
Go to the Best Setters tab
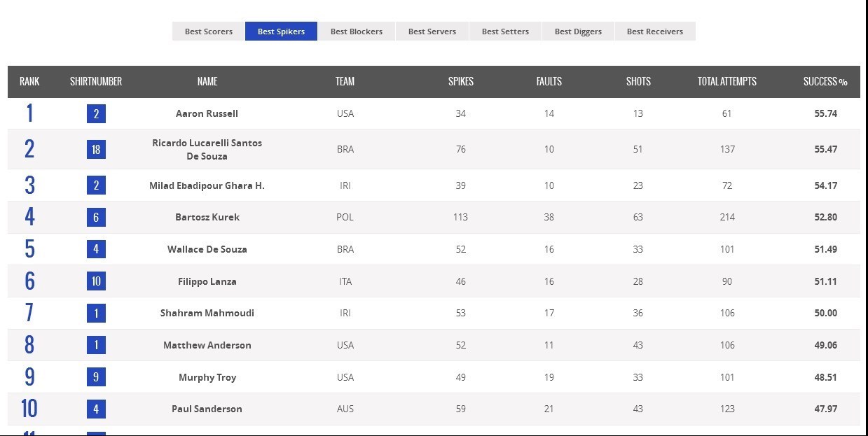505,31
